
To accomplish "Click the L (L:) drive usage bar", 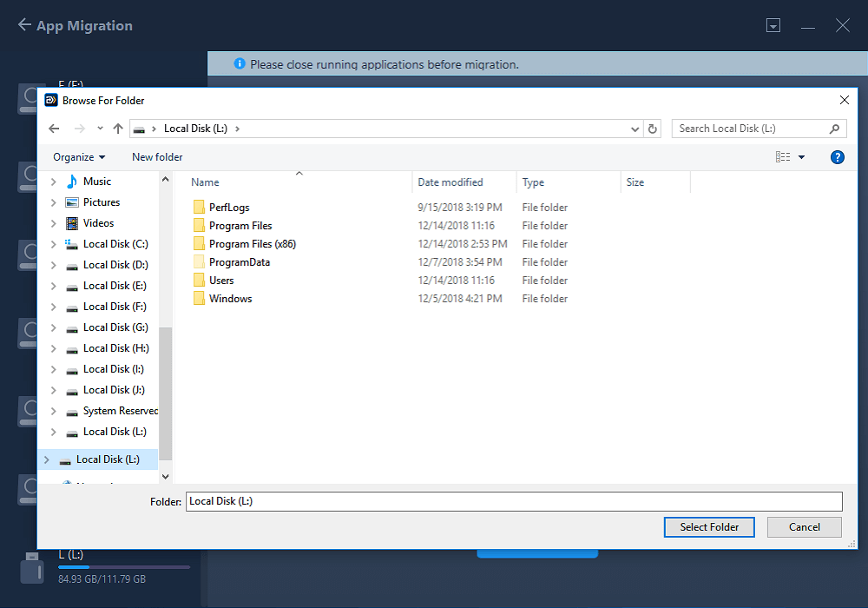I will pos(124,567).
